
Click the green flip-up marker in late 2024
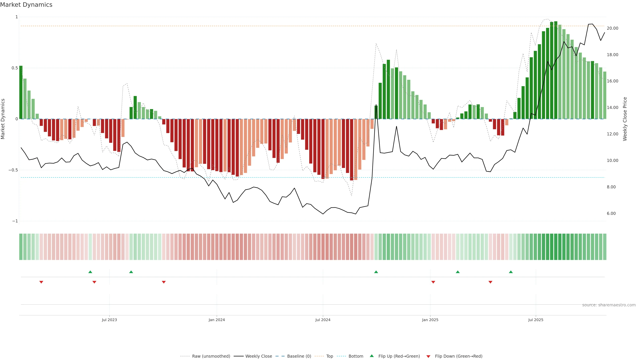376,272
